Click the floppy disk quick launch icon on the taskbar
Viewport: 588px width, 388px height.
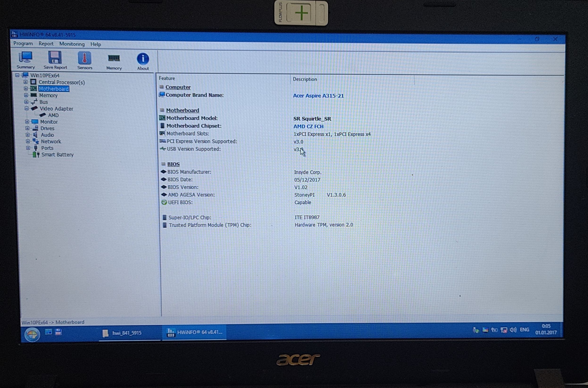click(x=58, y=332)
